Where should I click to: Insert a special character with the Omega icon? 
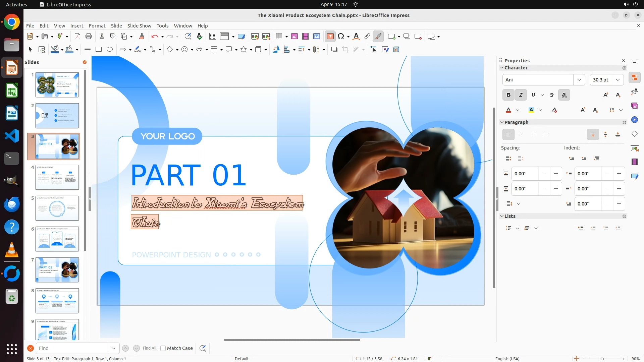click(x=341, y=37)
